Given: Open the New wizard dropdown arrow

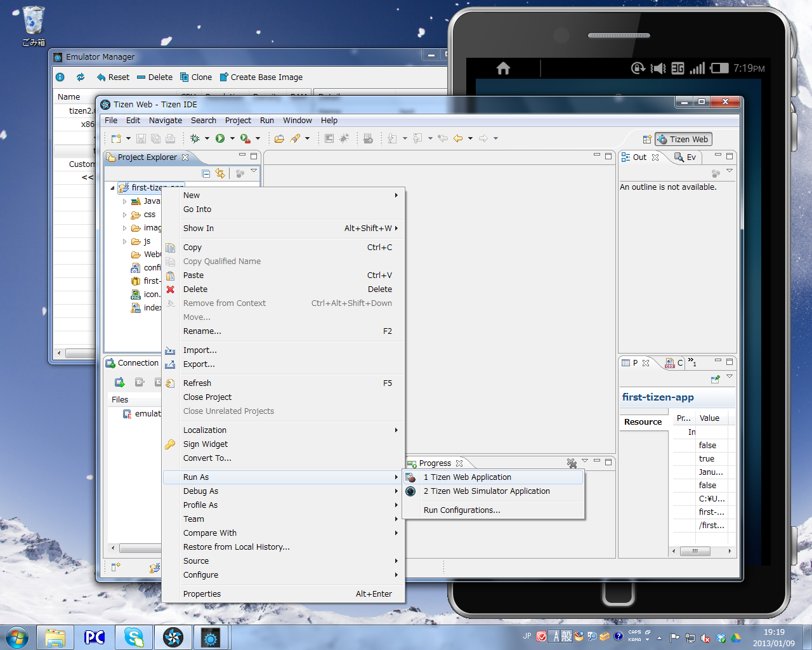Looking at the screenshot, I should pos(128,138).
